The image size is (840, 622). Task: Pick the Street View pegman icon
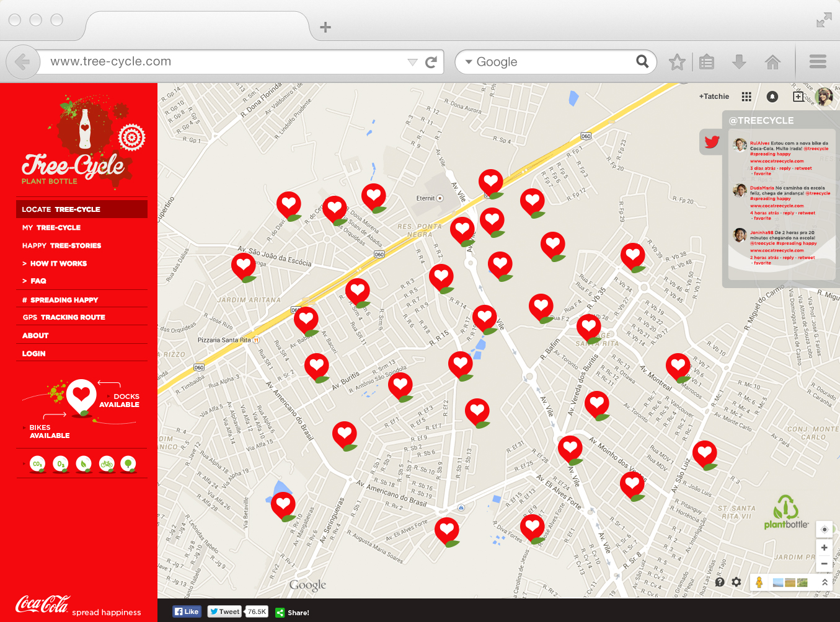[x=759, y=582]
